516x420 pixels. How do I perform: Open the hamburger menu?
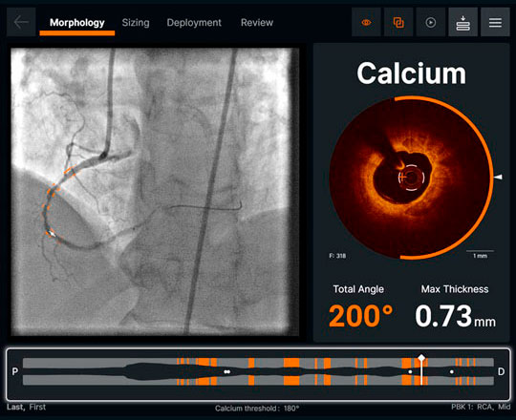point(495,22)
